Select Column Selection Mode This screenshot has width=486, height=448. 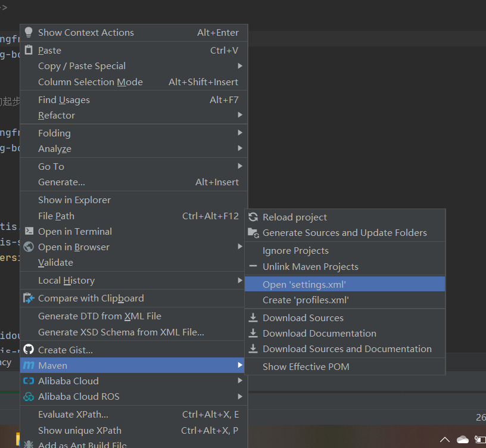133,82
